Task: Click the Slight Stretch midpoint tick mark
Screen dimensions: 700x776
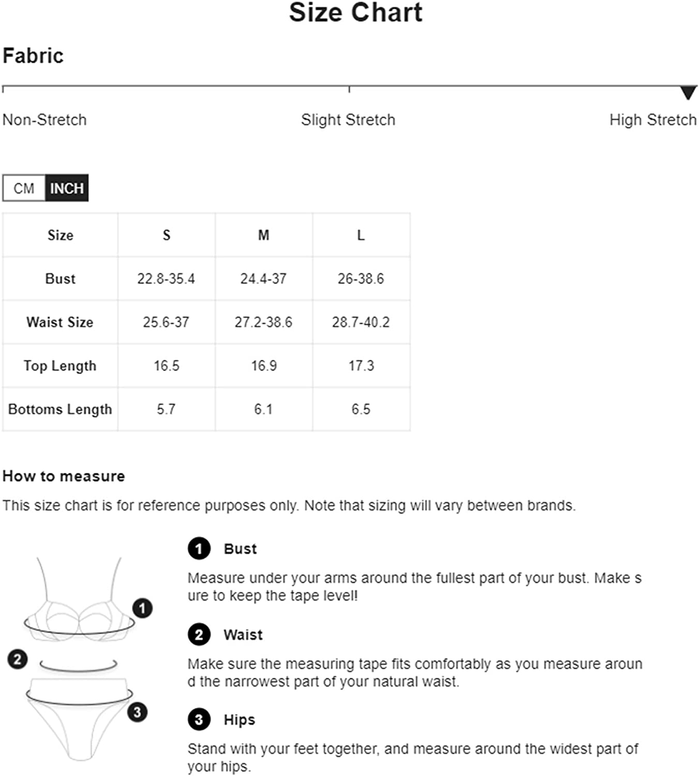Action: tap(349, 89)
